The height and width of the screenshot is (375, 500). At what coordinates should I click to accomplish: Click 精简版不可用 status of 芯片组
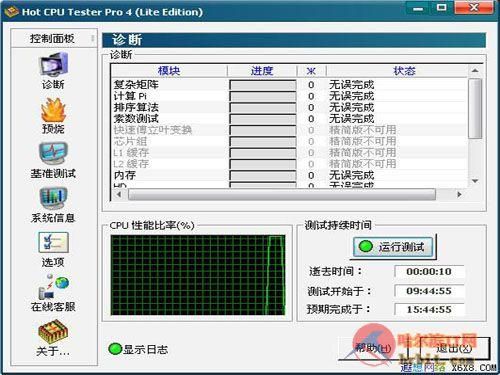[x=363, y=141]
